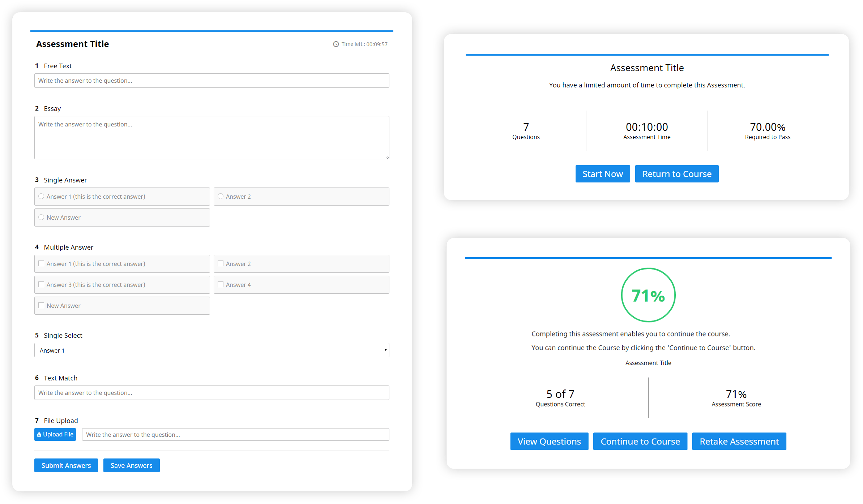The width and height of the screenshot is (863, 504).
Task: Click the Free Text answer field
Action: pos(212,81)
